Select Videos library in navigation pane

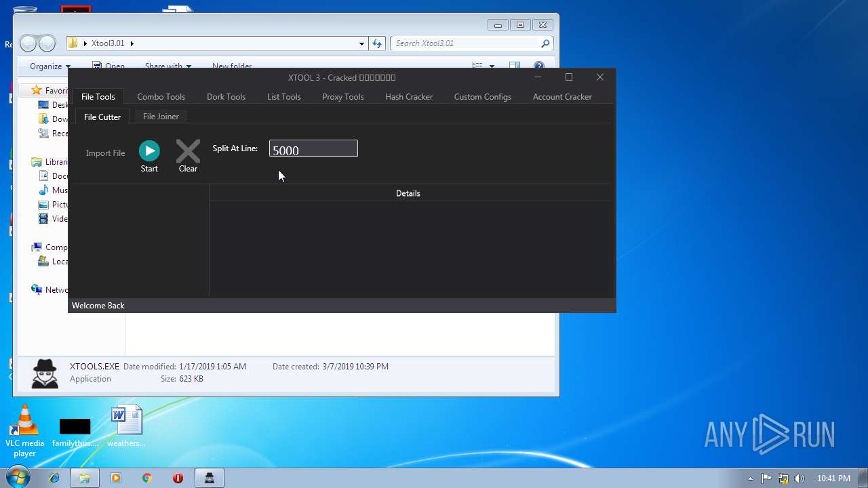click(x=53, y=219)
